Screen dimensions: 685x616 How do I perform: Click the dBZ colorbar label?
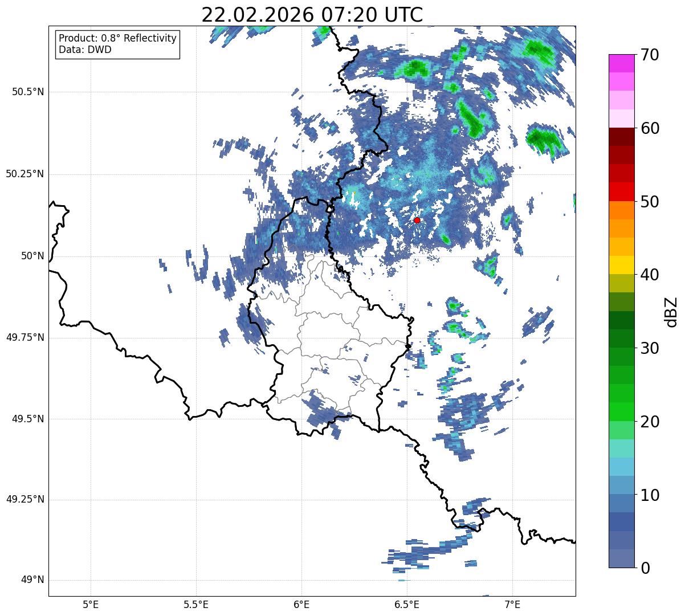coord(672,312)
